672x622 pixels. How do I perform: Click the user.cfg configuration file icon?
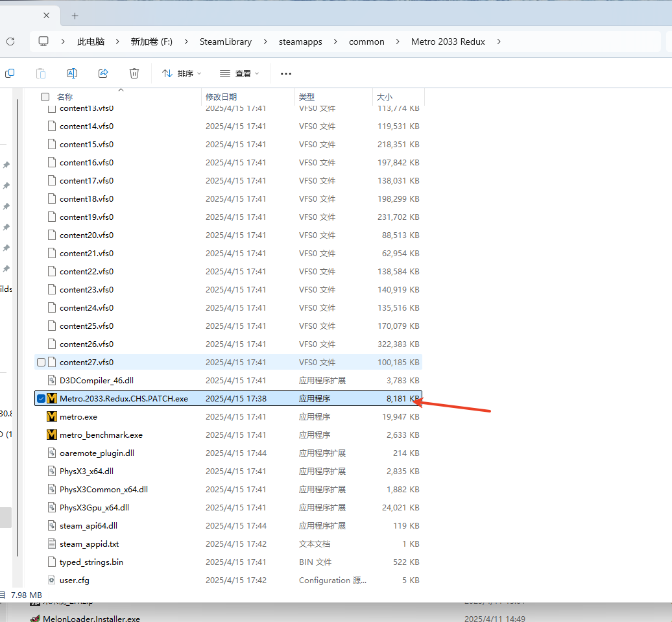pos(52,580)
